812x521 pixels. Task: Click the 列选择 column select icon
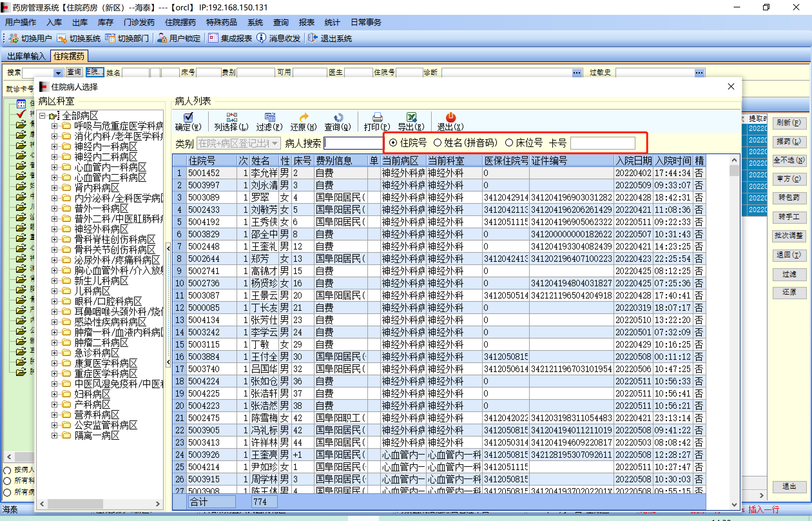pyautogui.click(x=232, y=117)
